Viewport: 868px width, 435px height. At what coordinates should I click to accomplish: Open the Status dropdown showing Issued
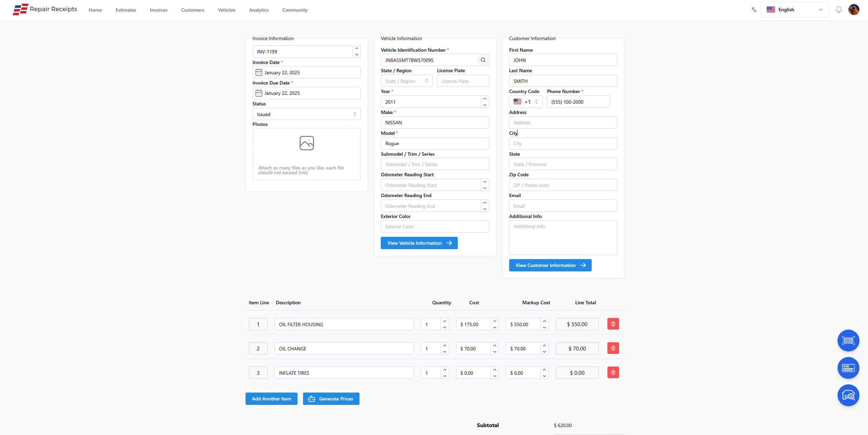[306, 114]
